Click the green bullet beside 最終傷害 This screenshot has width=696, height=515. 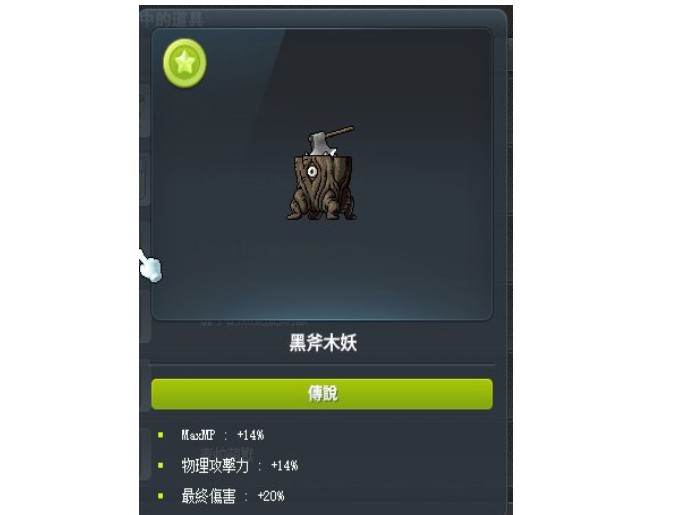[x=161, y=495]
